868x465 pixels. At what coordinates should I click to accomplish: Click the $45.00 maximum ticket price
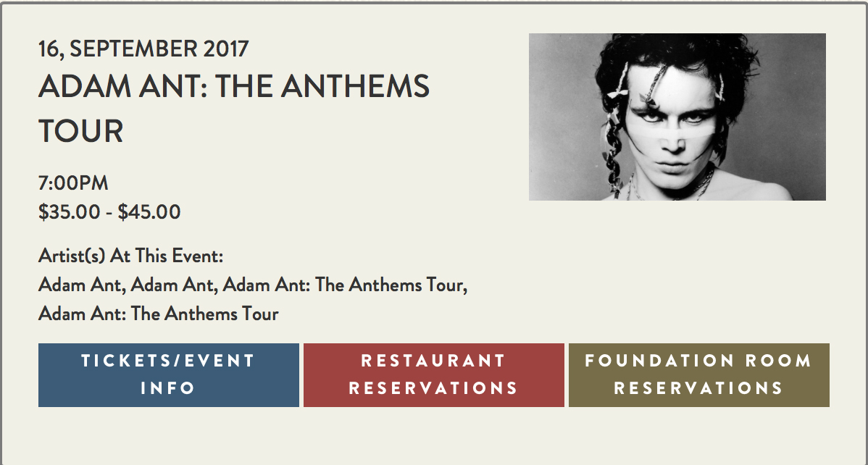pyautogui.click(x=149, y=212)
